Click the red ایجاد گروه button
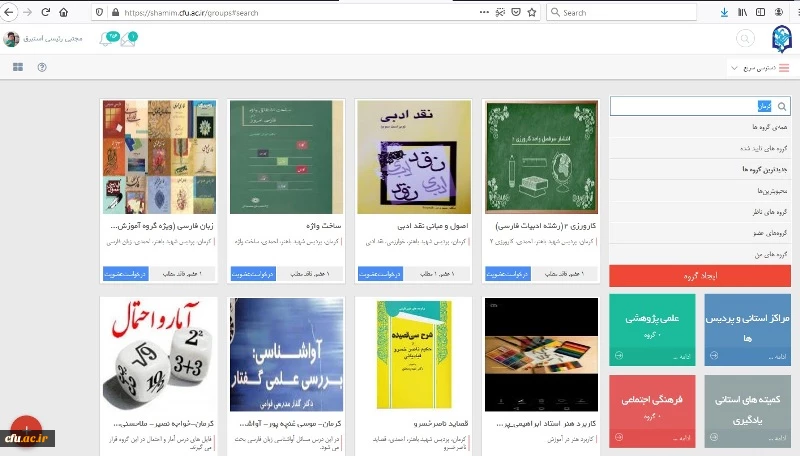This screenshot has width=800, height=456. 699,276
